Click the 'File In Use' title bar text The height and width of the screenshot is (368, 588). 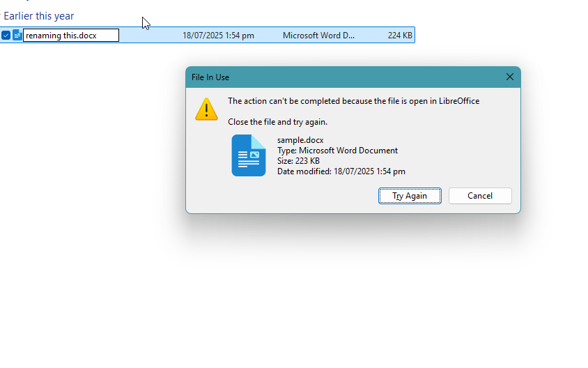(x=210, y=77)
